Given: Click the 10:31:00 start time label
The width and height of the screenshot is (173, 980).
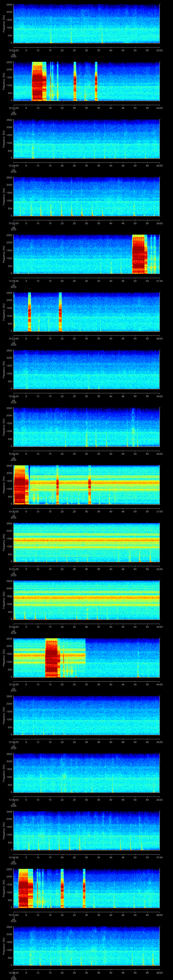Looking at the screenshot, I should [x=13, y=569].
